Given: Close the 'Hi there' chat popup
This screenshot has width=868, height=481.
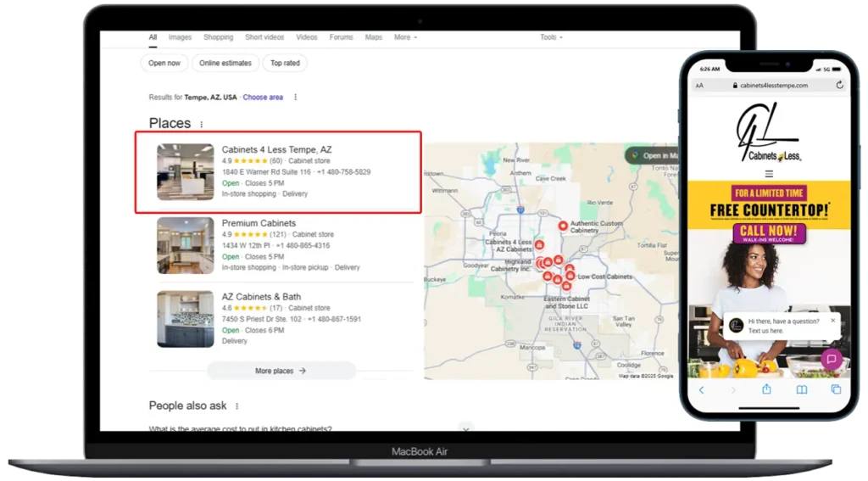Looking at the screenshot, I should coord(833,321).
